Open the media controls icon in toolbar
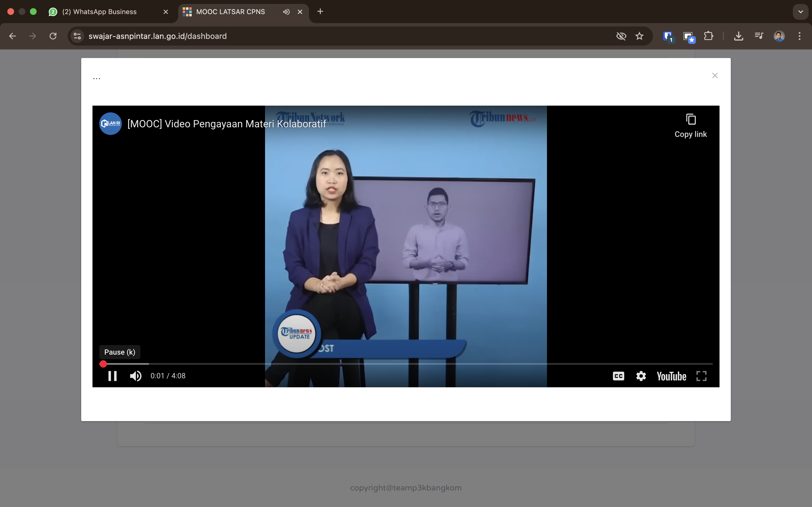Screen dimensions: 812x507 coord(759,36)
